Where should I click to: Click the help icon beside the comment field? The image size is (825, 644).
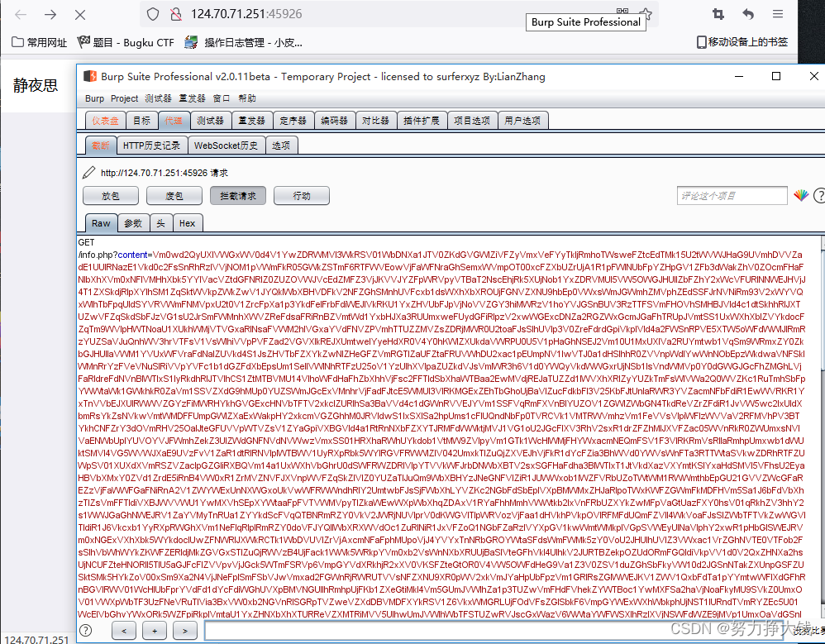click(819, 196)
